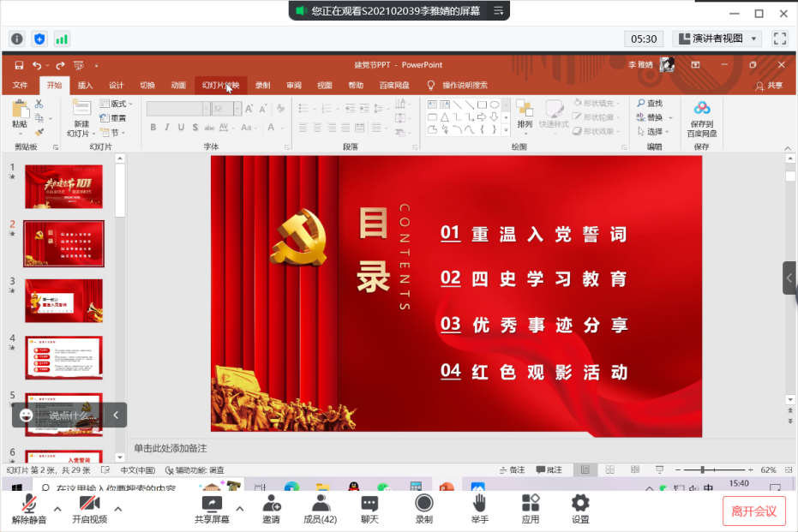The height and width of the screenshot is (532, 798).
Task: Open the 设置 settings gear icon
Action: coord(580,503)
